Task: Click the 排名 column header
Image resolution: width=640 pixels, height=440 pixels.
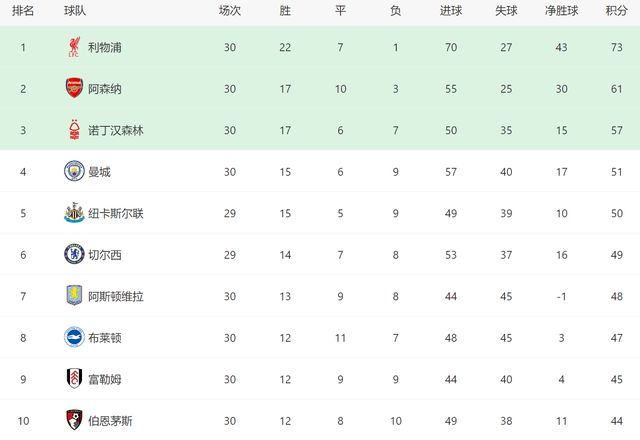Action: click(x=24, y=11)
